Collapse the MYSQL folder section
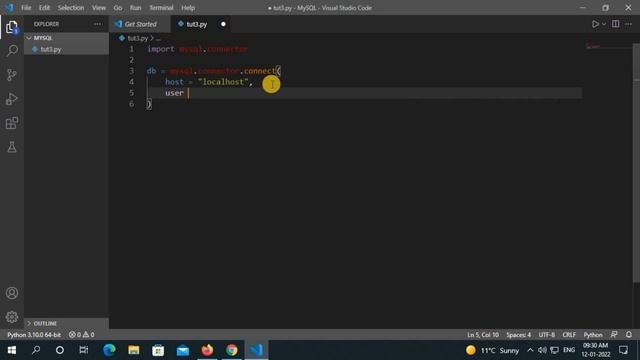The height and width of the screenshot is (360, 640). pos(66,38)
